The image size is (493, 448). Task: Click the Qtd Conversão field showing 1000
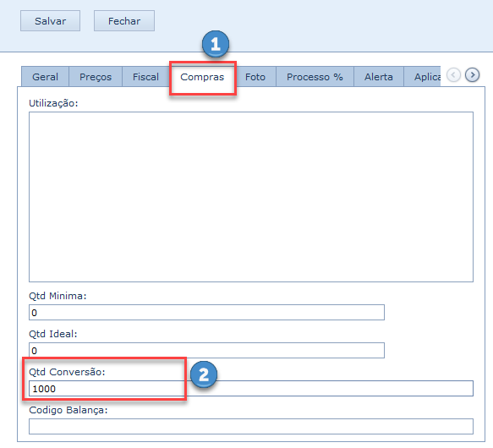click(251, 389)
